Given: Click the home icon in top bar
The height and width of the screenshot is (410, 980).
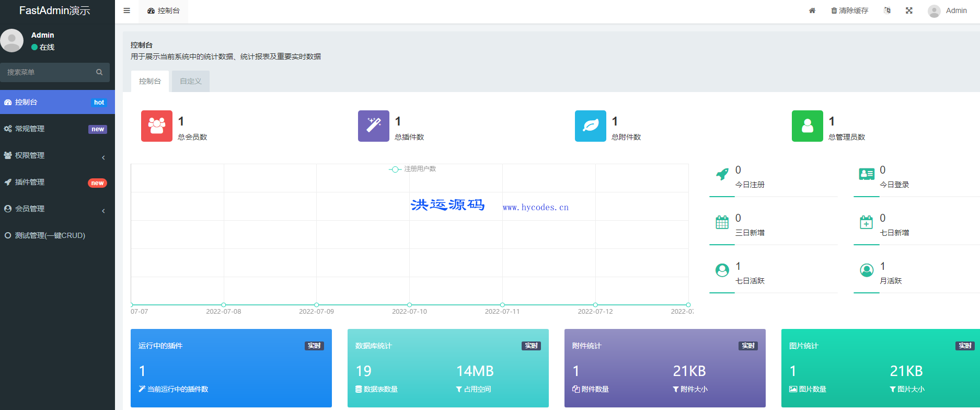Looking at the screenshot, I should pyautogui.click(x=812, y=10).
